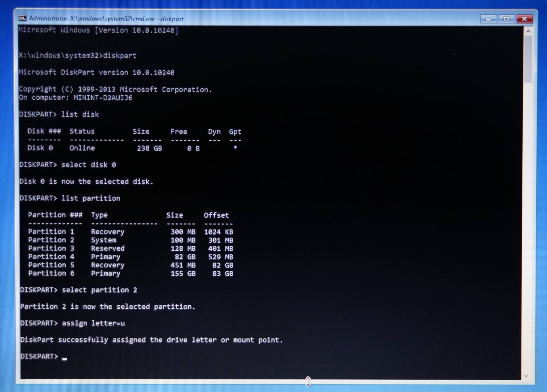This screenshot has height=392, width=547.
Task: Click the Partition 1 Recovery row
Action: point(130,232)
